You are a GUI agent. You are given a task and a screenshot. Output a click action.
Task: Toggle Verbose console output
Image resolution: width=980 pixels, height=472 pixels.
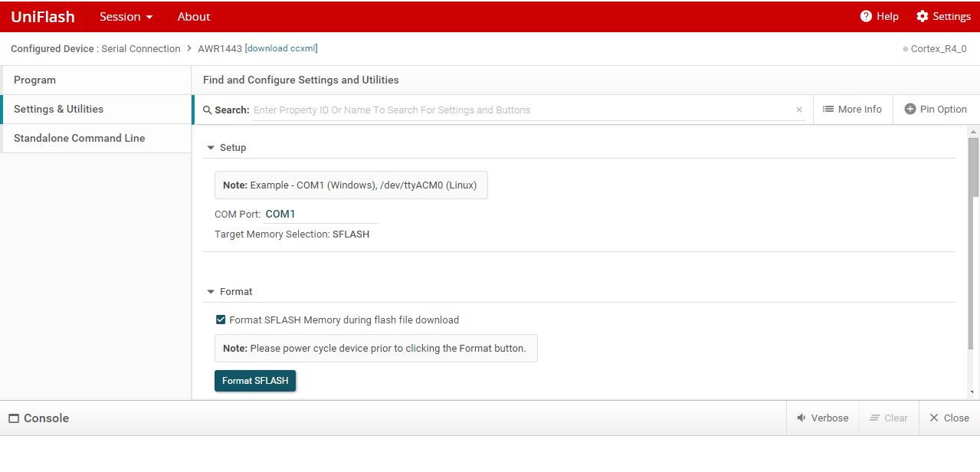click(x=822, y=418)
